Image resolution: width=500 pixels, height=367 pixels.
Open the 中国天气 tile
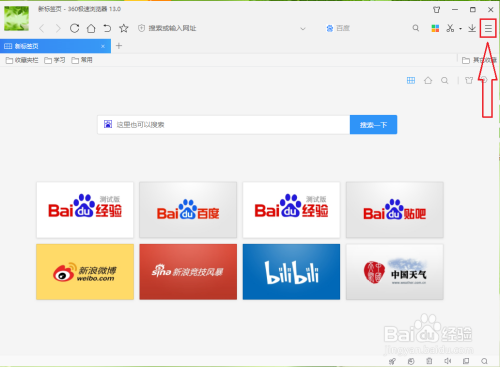point(395,272)
